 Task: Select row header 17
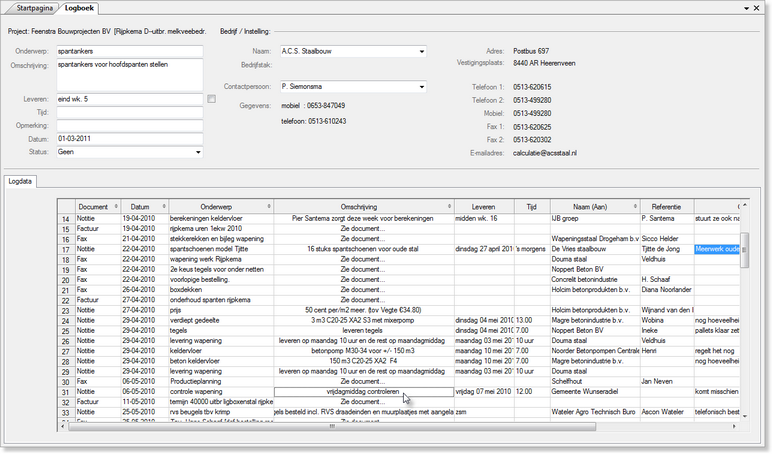point(66,249)
